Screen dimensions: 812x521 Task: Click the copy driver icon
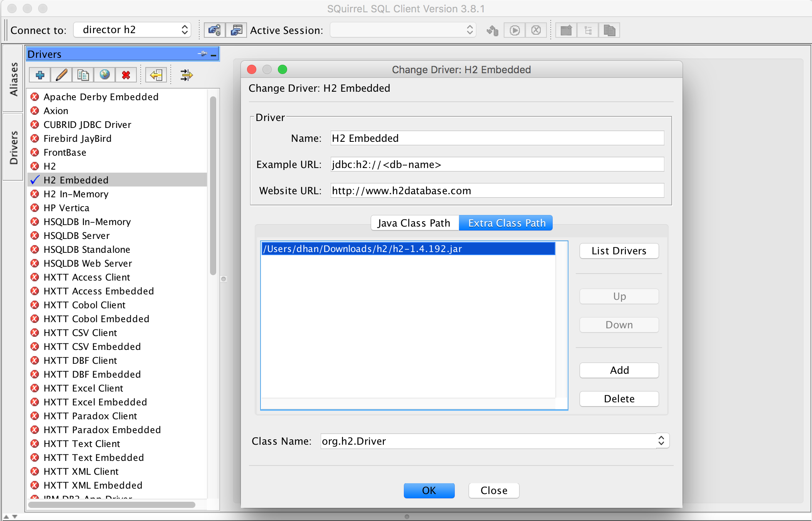83,75
